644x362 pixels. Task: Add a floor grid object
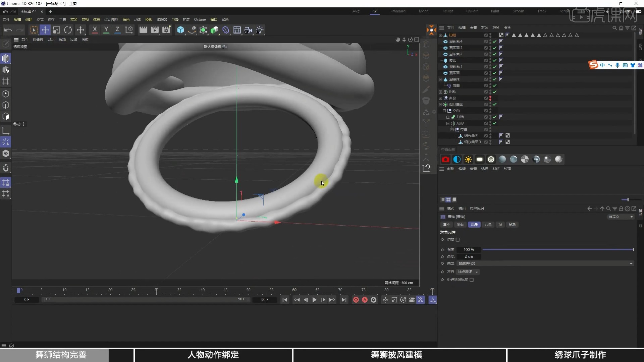point(237,30)
